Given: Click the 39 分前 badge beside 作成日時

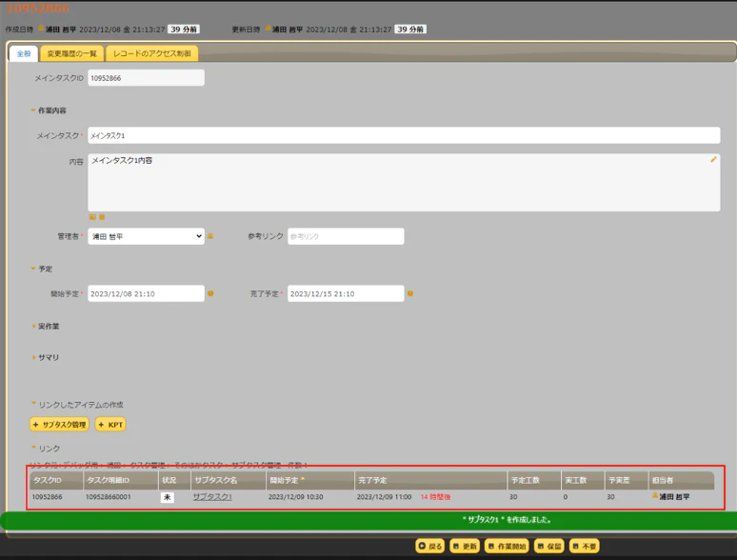Looking at the screenshot, I should click(x=184, y=30).
